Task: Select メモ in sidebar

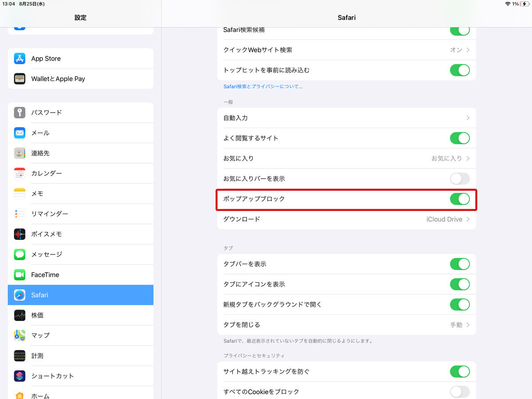Action: pyautogui.click(x=81, y=194)
